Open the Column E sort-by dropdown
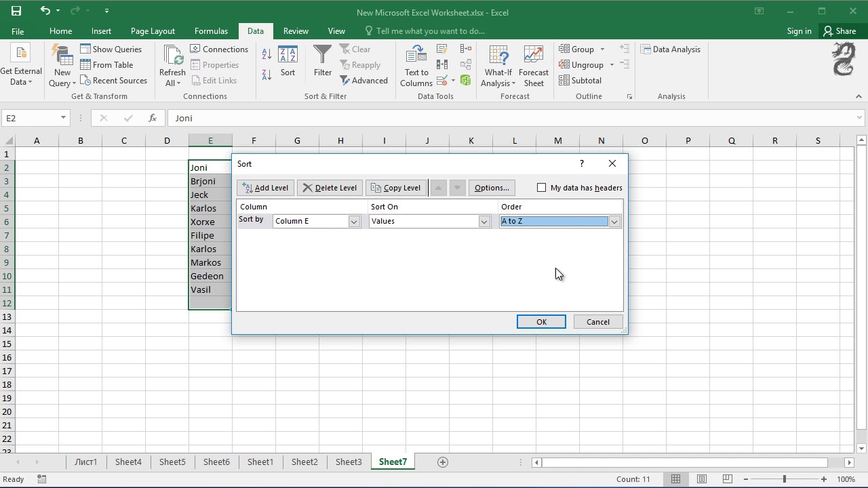The width and height of the screenshot is (868, 488). tap(353, 222)
